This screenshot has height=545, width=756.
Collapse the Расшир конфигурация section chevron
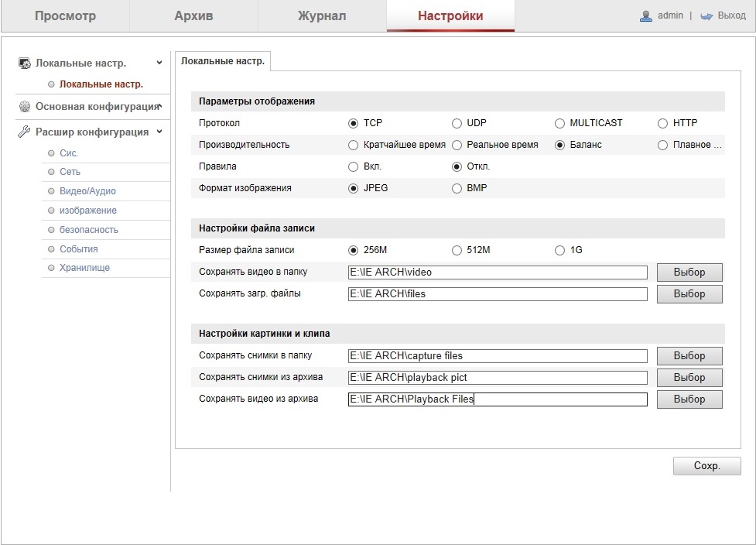click(159, 132)
